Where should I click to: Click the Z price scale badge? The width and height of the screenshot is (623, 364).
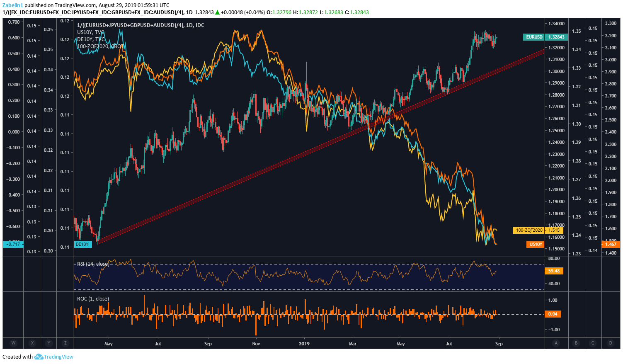coord(65,343)
